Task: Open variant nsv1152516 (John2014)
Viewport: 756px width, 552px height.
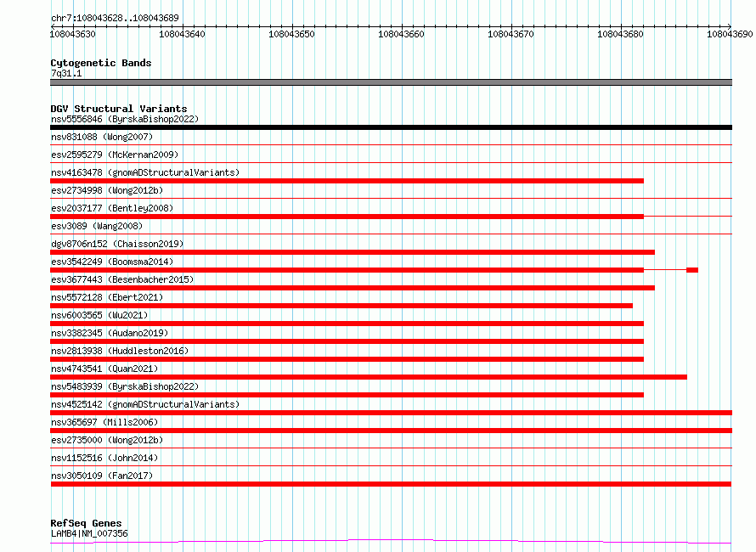Action: (x=104, y=458)
